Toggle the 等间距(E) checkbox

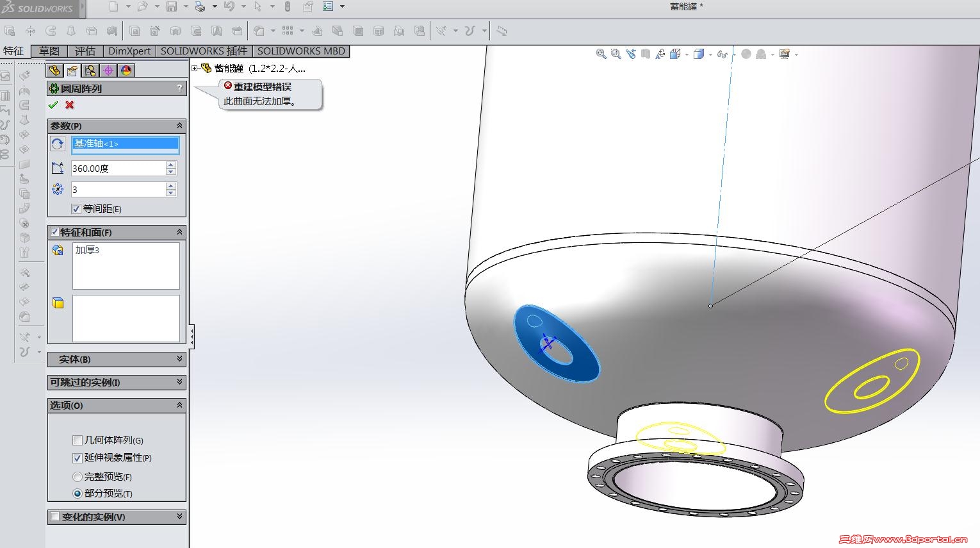(76, 209)
